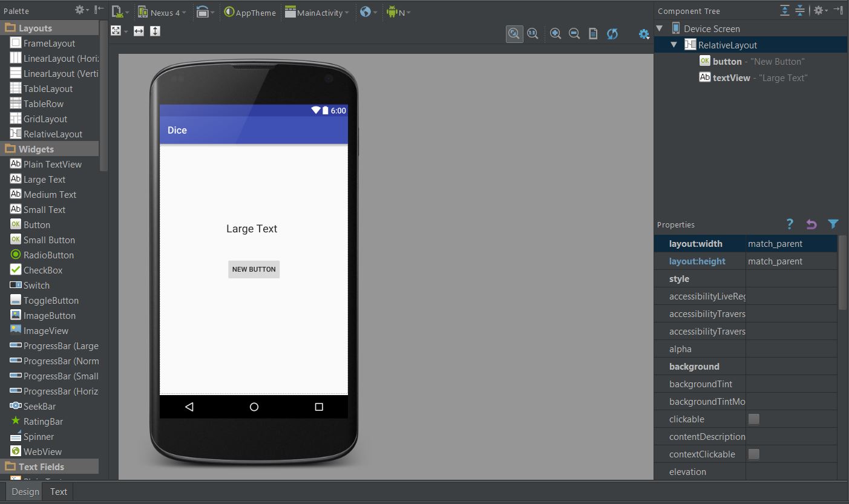The height and width of the screenshot is (504, 849).
Task: Collapse the RelativeLayout tree node
Action: click(x=674, y=45)
